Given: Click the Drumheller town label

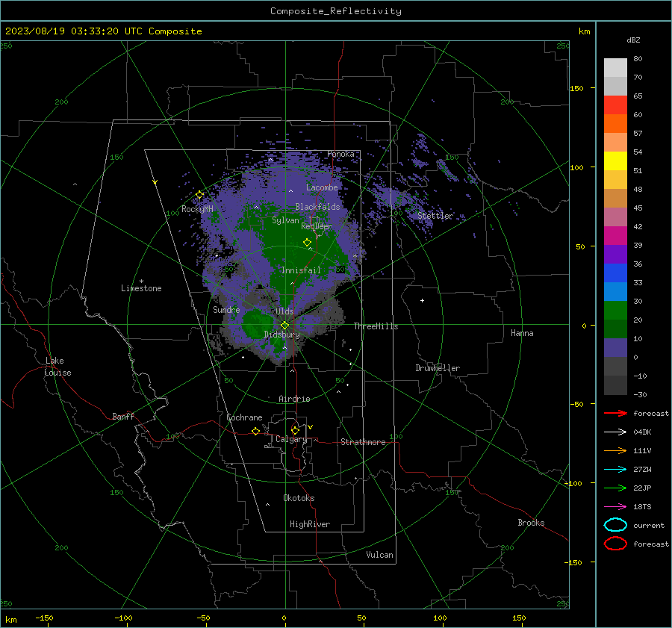Looking at the screenshot, I should (x=438, y=368).
